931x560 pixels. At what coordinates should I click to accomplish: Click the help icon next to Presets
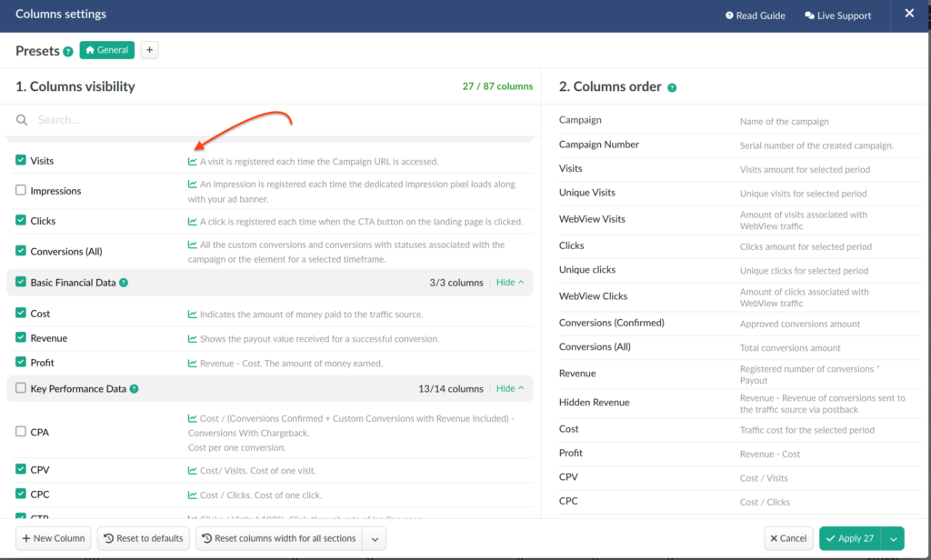point(68,52)
